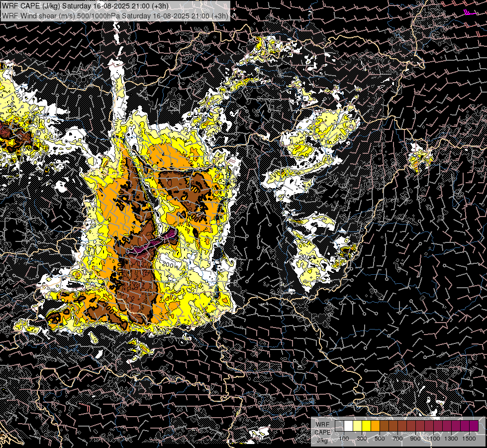Click the 'WRF CAPE (J/kg)' title line
This screenshot has width=487, height=448.
[x=85, y=6]
